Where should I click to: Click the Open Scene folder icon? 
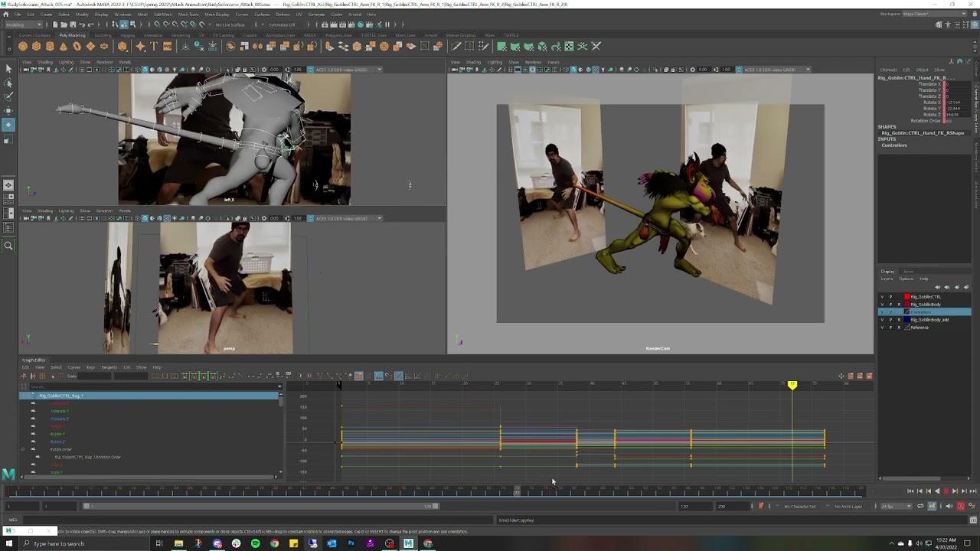64,24
